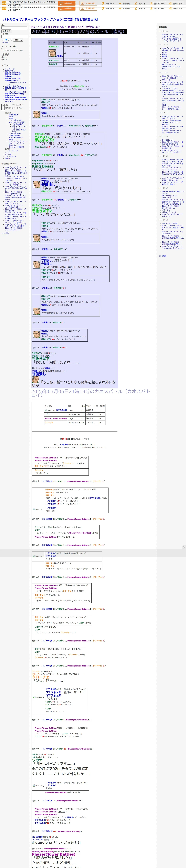Click the タグ検索 tag input field
186x868 pixels.
(14, 36)
